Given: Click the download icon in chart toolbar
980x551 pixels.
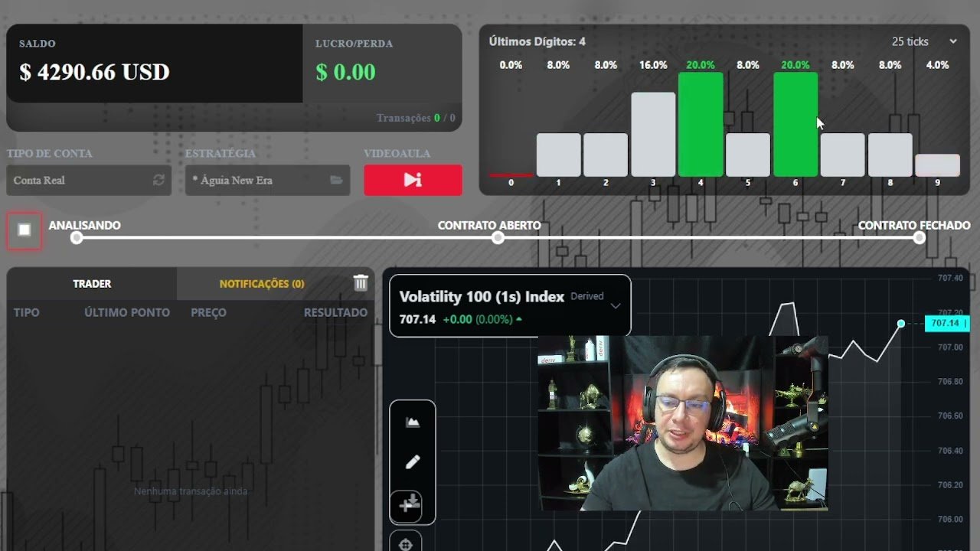Looking at the screenshot, I should click(x=412, y=501).
